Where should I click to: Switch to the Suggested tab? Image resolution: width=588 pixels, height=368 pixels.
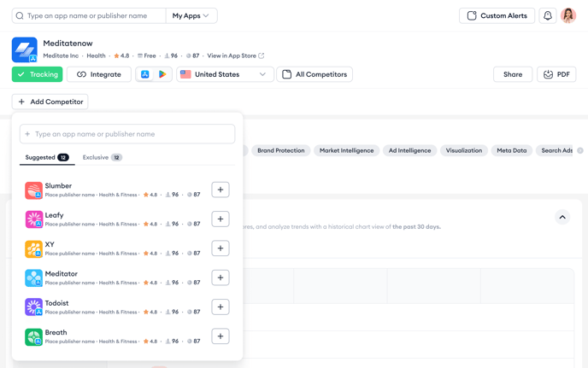click(47, 157)
